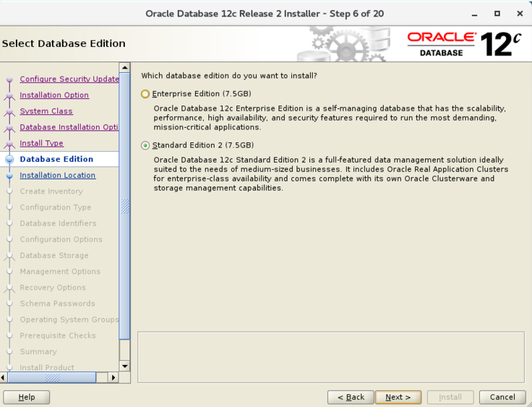
Task: Click the sidebar horizontal scroll right arrow
Action: pos(113,377)
